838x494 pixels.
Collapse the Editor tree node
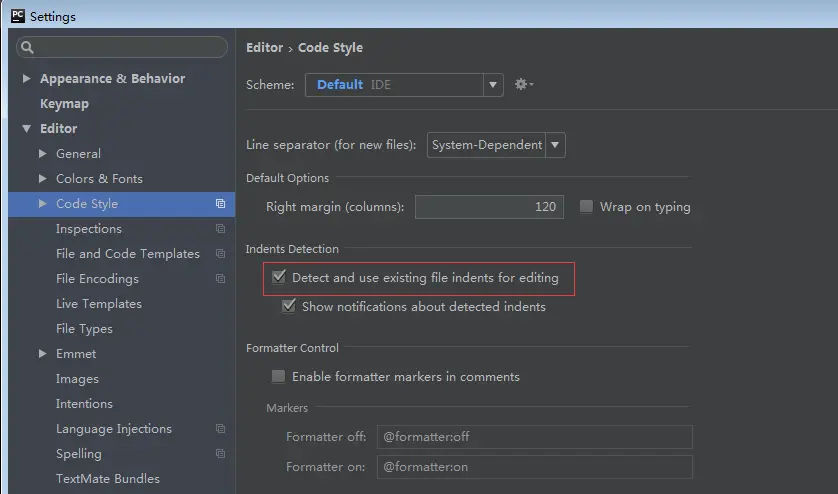coord(26,129)
